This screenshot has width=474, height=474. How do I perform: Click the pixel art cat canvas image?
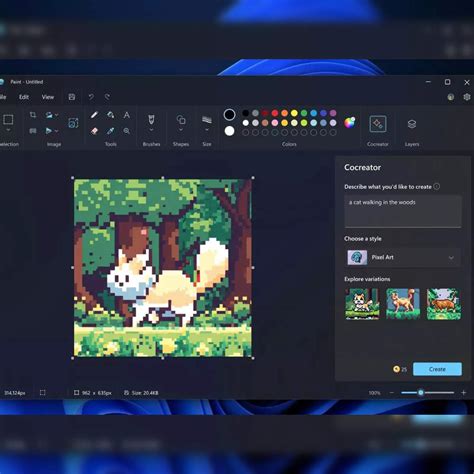coord(163,268)
